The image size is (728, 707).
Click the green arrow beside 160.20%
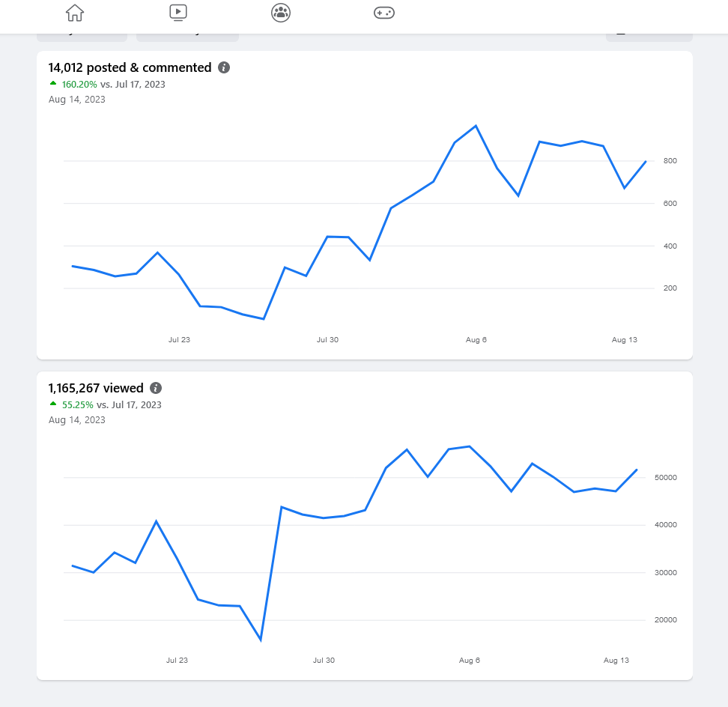(53, 84)
